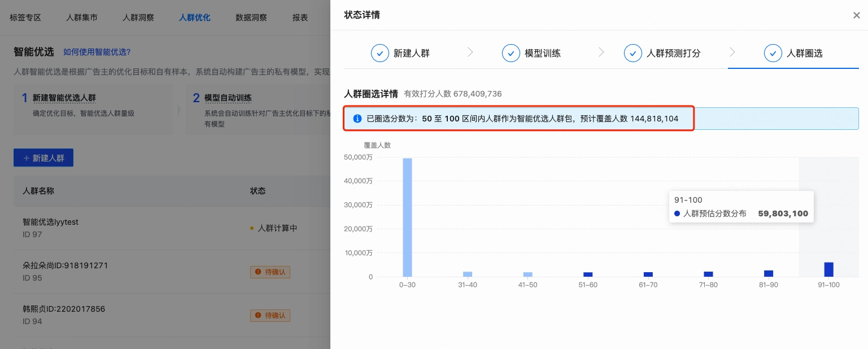Click the plus icon on the 新建人群 button

[27, 158]
